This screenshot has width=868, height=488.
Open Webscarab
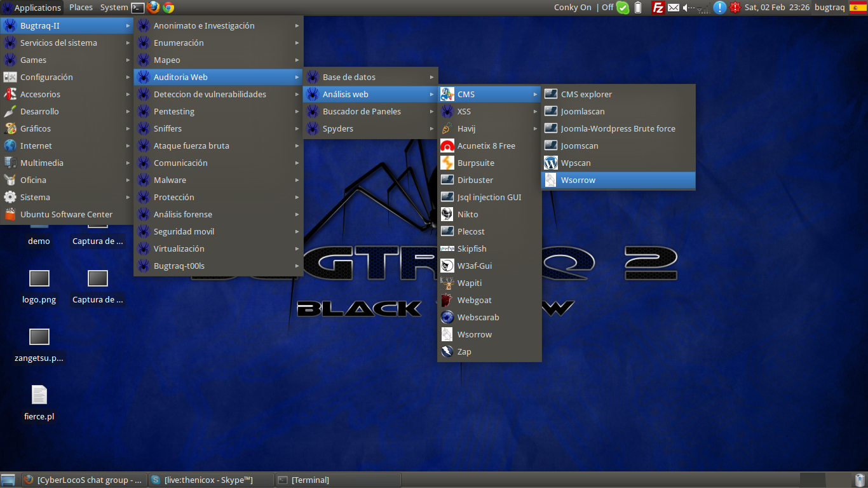489,317
